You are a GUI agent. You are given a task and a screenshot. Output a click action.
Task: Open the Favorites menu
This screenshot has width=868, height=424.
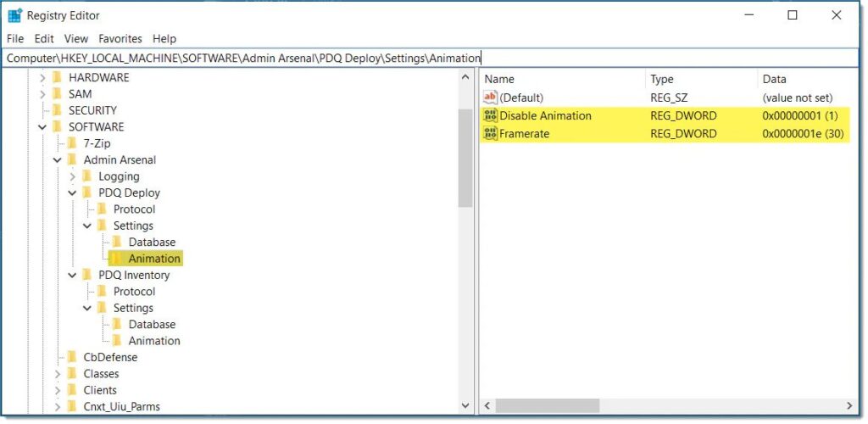click(x=120, y=39)
